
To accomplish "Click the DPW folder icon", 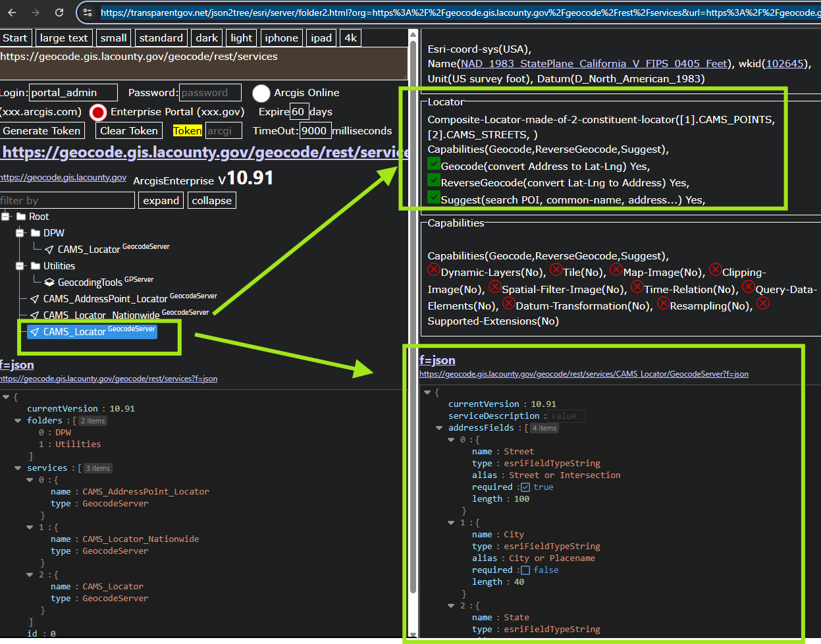I will (36, 233).
